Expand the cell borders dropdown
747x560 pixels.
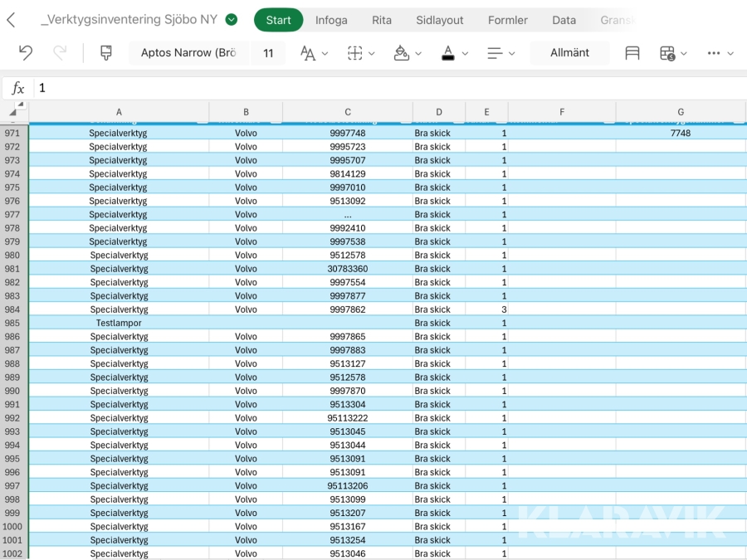(361, 53)
